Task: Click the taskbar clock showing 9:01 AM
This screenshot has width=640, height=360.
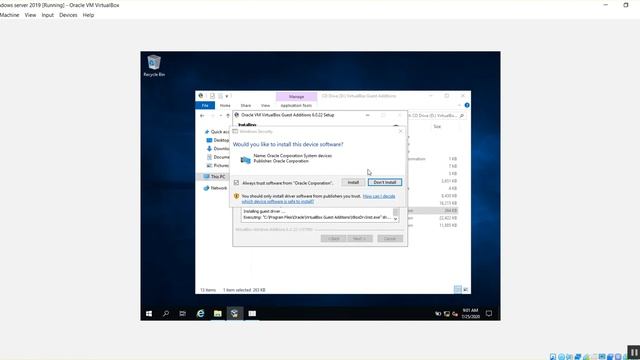Action: click(x=470, y=313)
